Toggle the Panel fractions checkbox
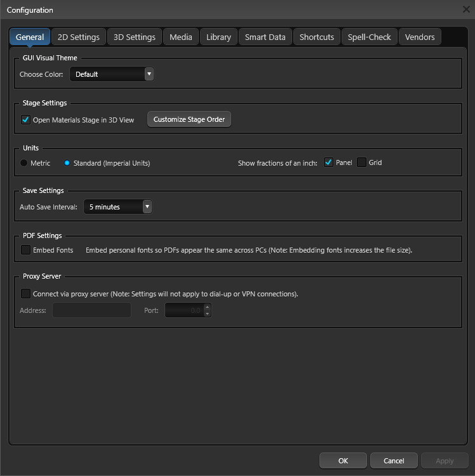 coord(328,162)
